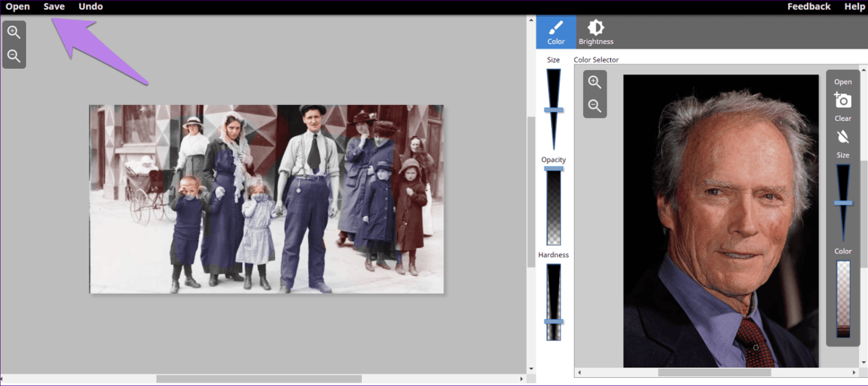This screenshot has width=868, height=386.
Task: Zoom in on the Color Selector image
Action: (595, 82)
